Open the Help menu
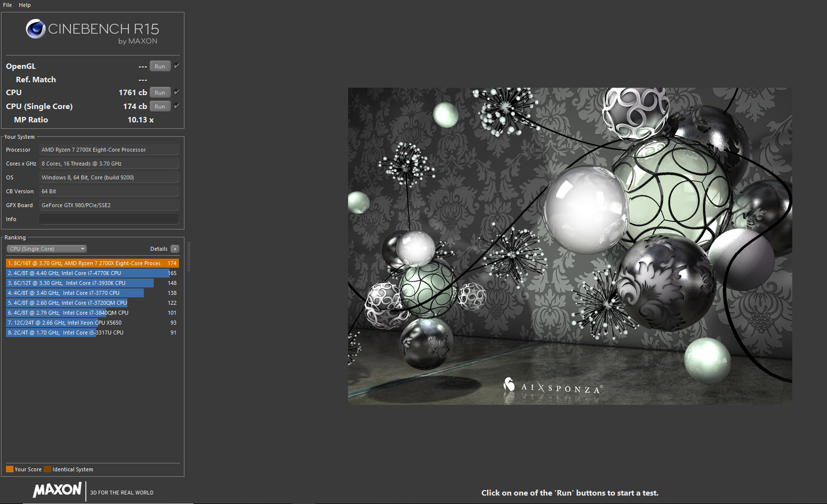 click(24, 5)
